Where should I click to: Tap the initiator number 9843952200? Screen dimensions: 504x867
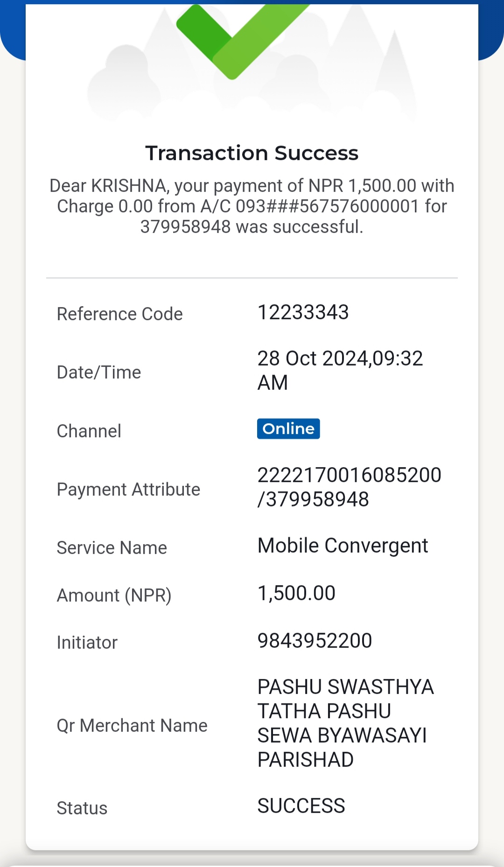(x=315, y=641)
